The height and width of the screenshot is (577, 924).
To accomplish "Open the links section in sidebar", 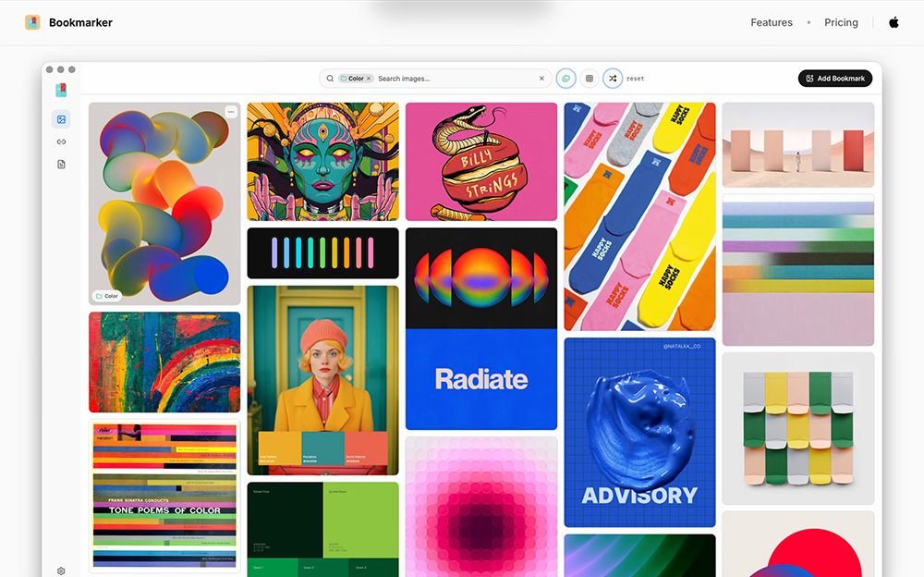I will pos(61,141).
